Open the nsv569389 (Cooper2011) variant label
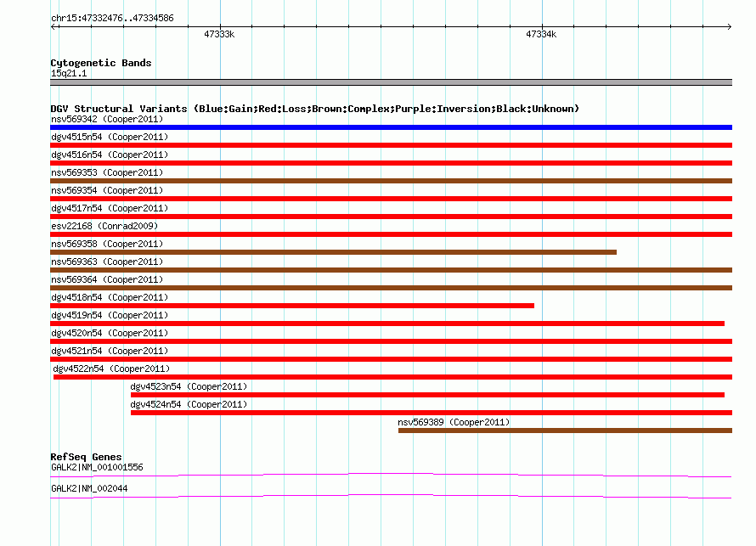 click(x=454, y=422)
